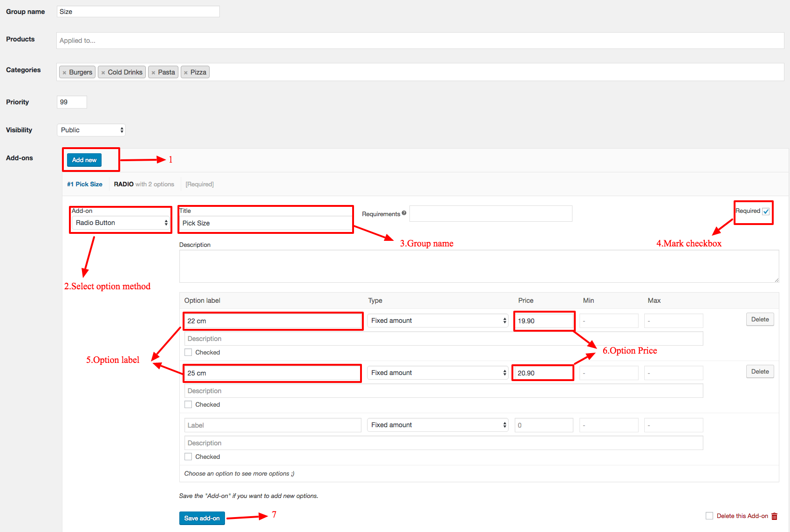Viewport: 790px width, 532px height.
Task: Click the Description field under 22 cm option
Action: pos(444,339)
